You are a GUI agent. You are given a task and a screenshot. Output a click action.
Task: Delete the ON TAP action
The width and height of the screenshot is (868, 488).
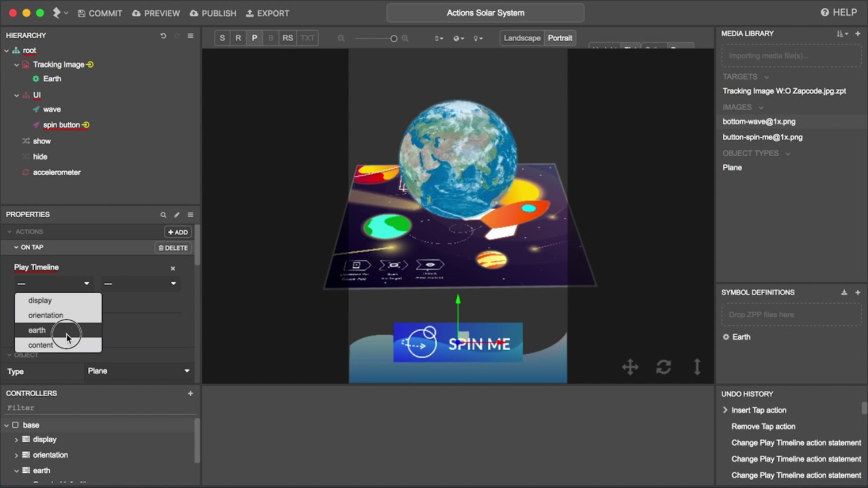pyautogui.click(x=173, y=247)
